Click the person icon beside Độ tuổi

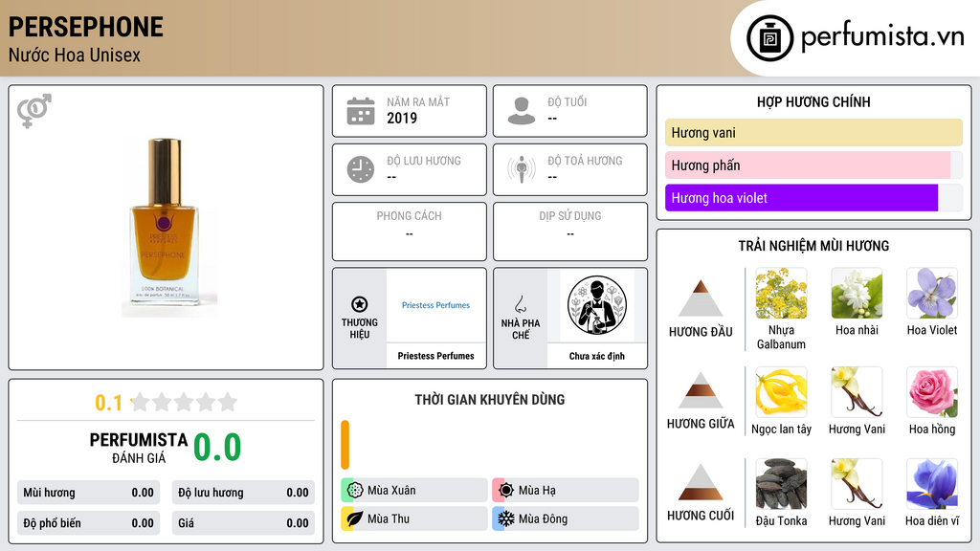pos(522,111)
